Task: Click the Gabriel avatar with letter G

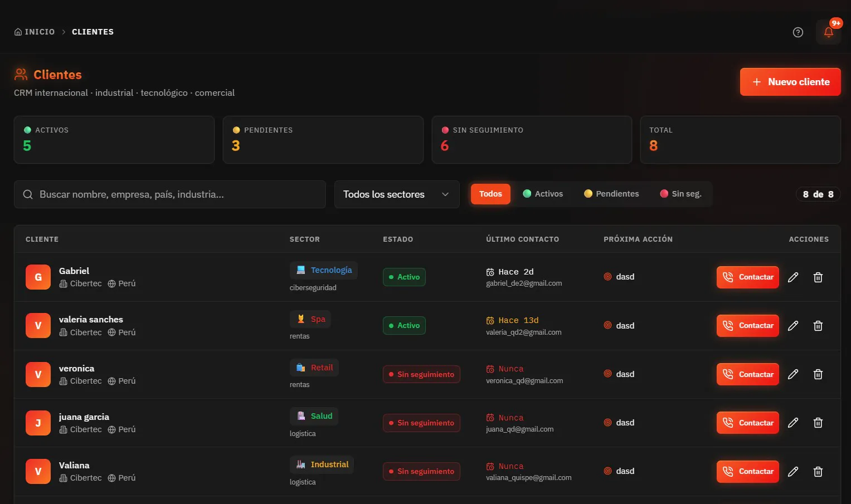Action: (38, 277)
